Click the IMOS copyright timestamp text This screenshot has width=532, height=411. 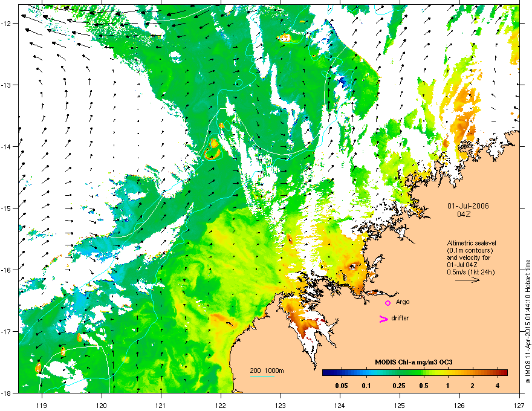[x=527, y=325]
